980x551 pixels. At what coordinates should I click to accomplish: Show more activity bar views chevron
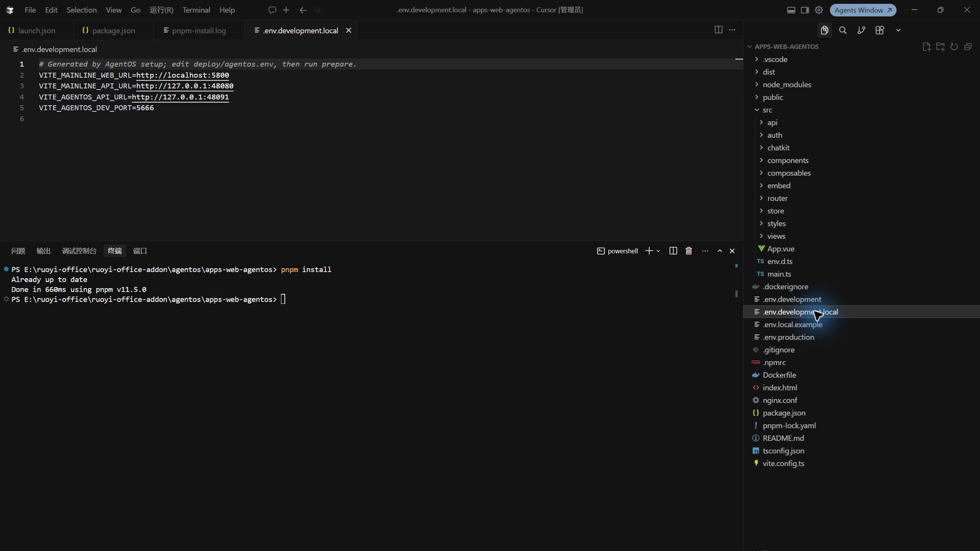(898, 31)
